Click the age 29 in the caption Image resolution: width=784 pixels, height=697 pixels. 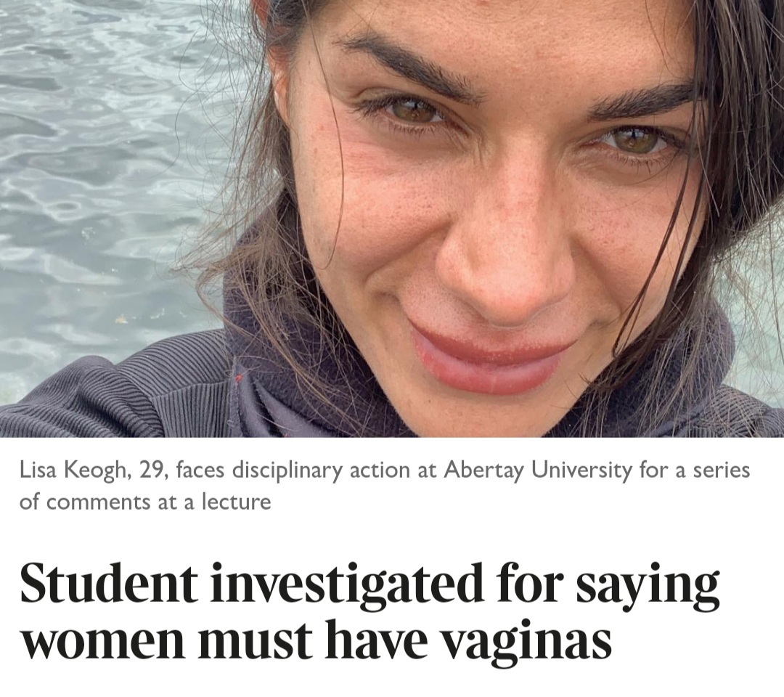pos(150,471)
